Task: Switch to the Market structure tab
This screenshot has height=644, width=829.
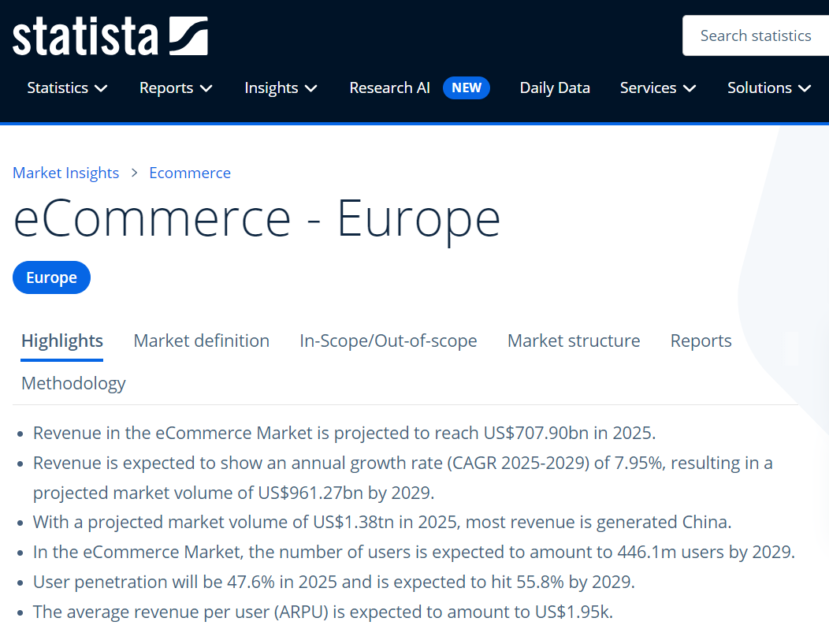Action: [x=574, y=341]
